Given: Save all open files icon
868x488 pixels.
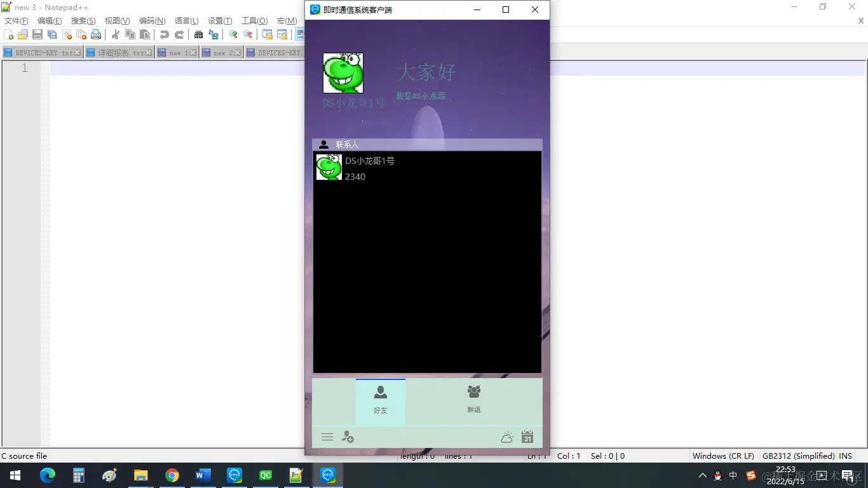Looking at the screenshot, I should [x=51, y=34].
